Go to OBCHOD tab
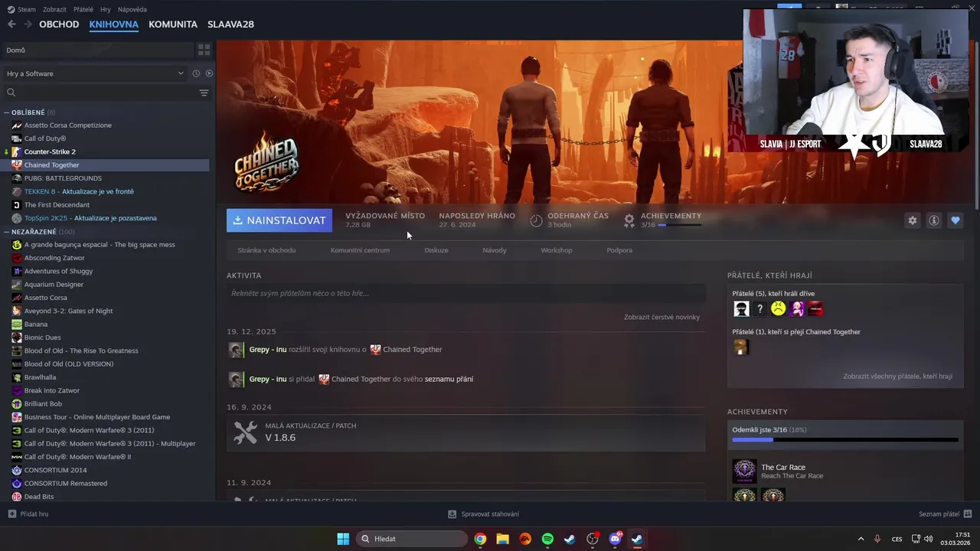980x551 pixels. (59, 24)
